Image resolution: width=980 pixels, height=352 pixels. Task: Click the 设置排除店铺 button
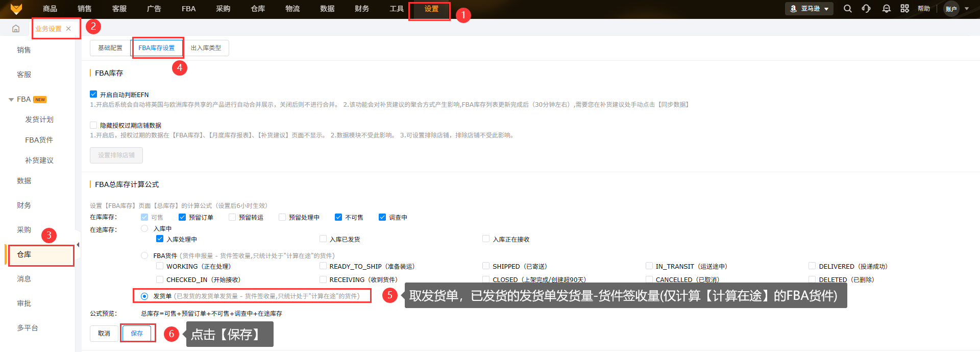pos(116,155)
